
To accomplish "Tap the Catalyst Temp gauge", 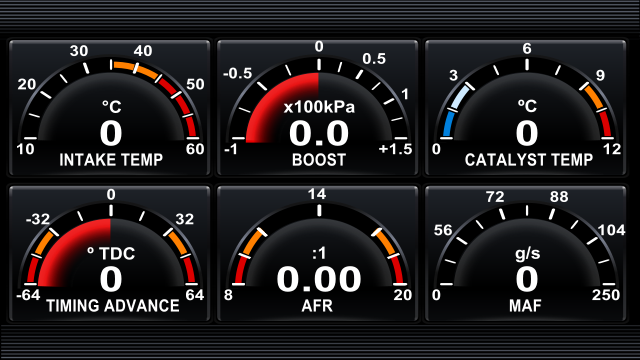I will click(526, 108).
